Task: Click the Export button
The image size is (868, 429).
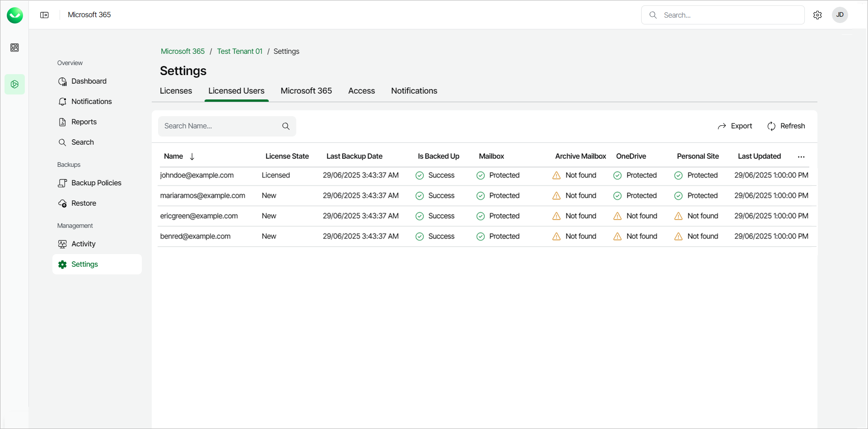Action: click(735, 126)
